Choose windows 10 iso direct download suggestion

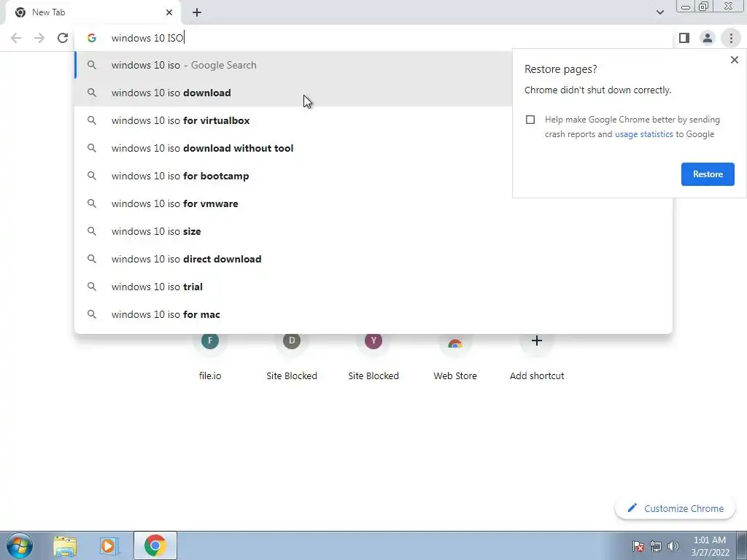click(373, 259)
